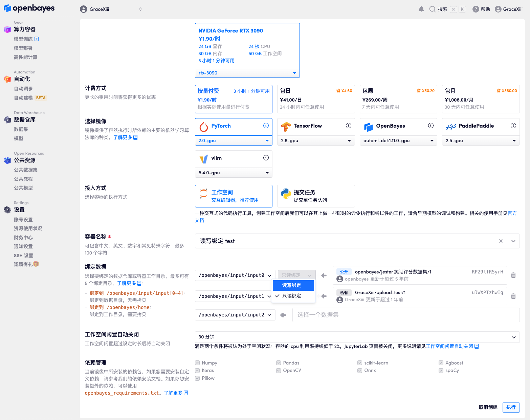Uncheck the Numpy dependency checkbox
Viewport: 530px width, 420px height.
(197, 362)
